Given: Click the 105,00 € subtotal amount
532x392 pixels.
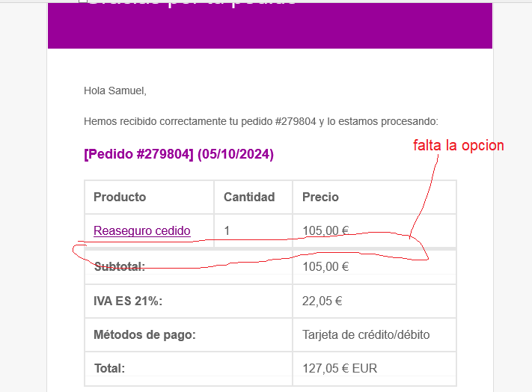Looking at the screenshot, I should click(x=325, y=266).
